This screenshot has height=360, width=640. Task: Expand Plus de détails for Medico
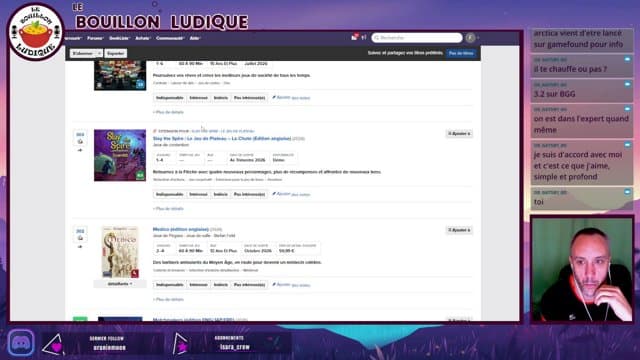coord(168,299)
